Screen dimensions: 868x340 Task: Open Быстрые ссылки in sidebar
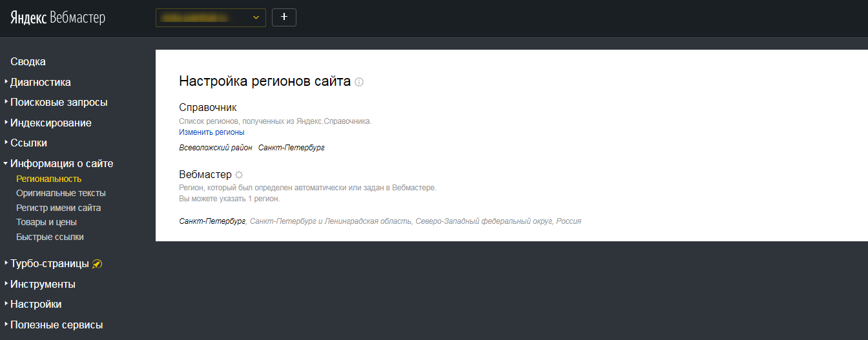point(50,237)
